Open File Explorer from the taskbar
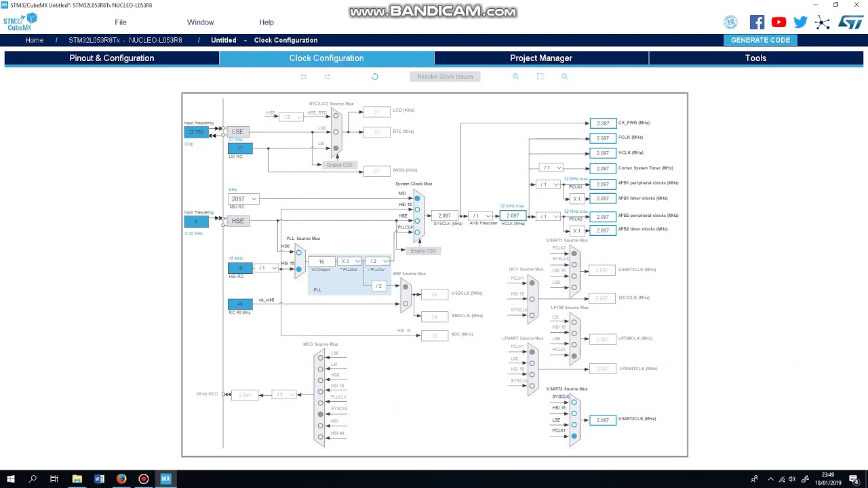Viewport: 868px width, 488px height. [77, 479]
